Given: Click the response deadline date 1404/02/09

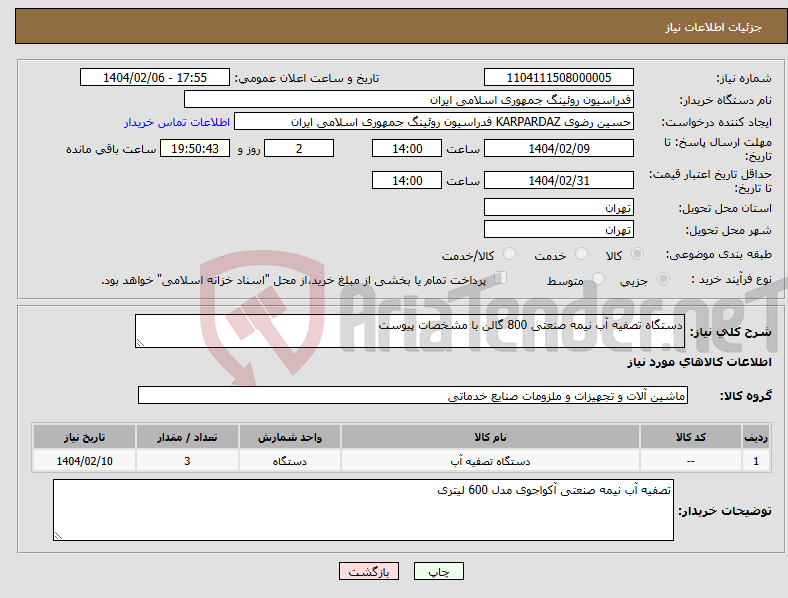Looking at the screenshot, I should [x=559, y=148].
